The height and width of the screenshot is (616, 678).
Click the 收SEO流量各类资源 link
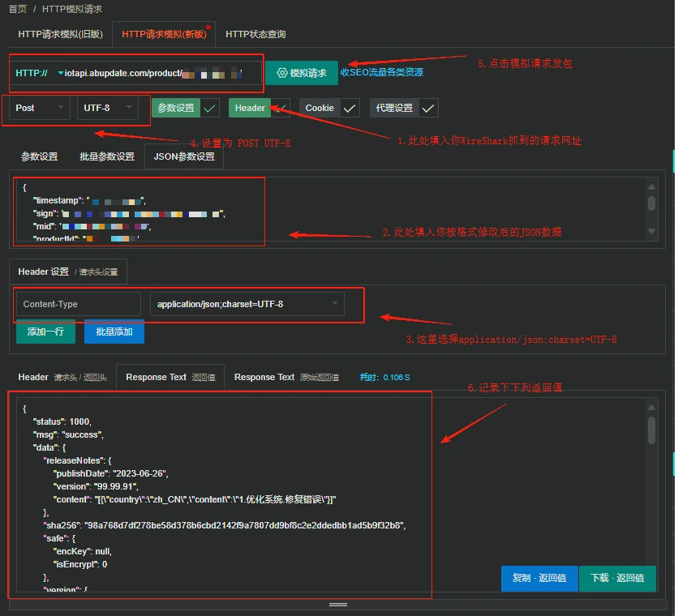tap(381, 72)
